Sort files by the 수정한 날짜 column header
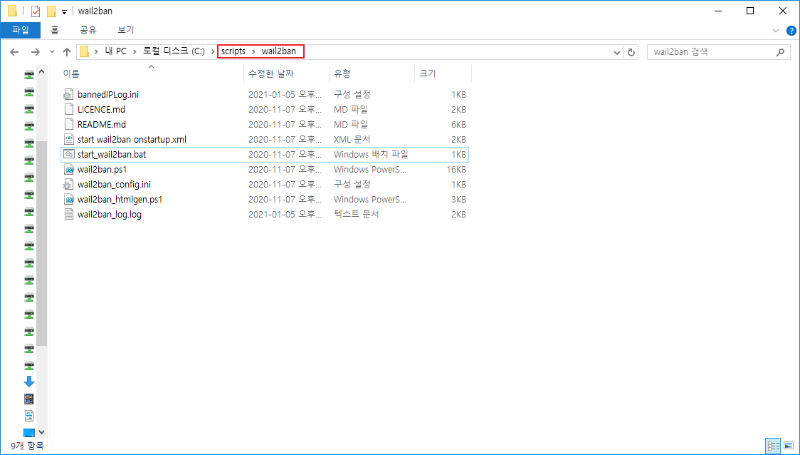Image resolution: width=800 pixels, height=455 pixels. point(270,74)
